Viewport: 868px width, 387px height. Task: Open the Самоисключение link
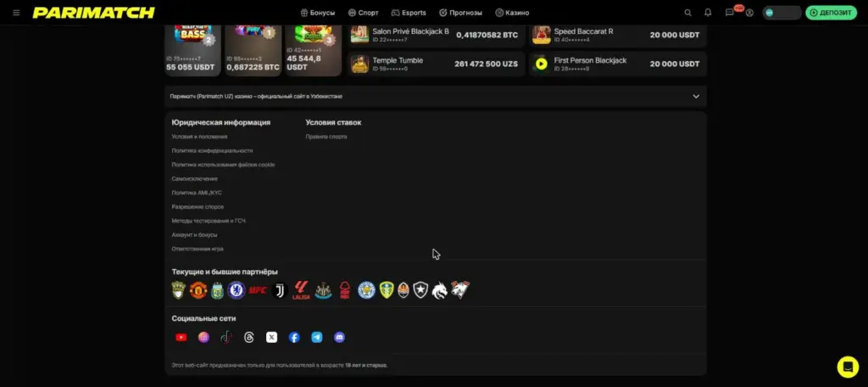tap(194, 178)
